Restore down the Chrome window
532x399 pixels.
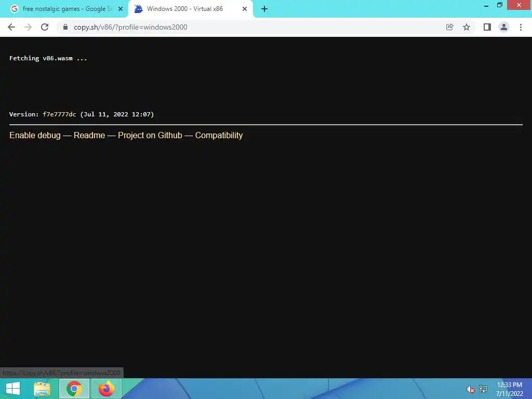click(x=499, y=5)
